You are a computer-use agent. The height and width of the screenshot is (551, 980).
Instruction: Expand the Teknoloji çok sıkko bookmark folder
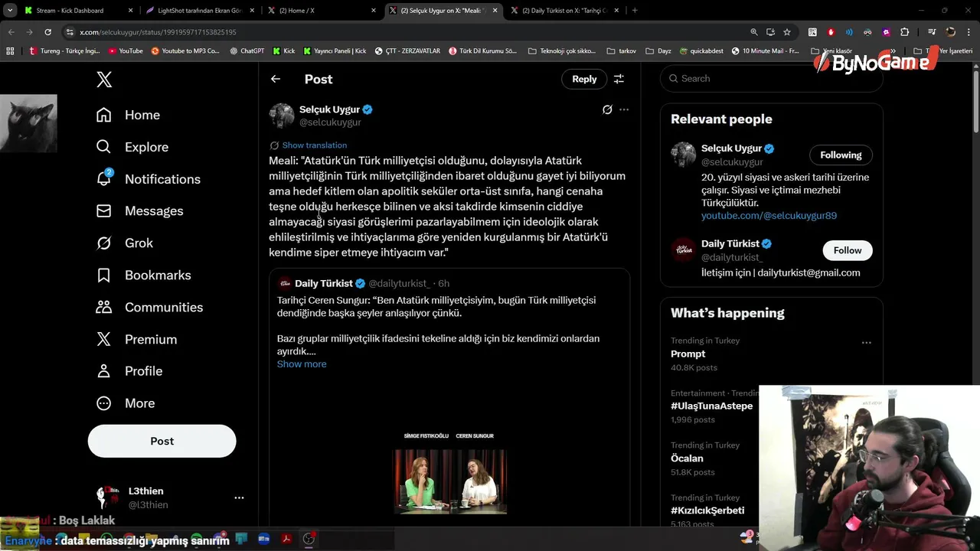click(x=562, y=51)
